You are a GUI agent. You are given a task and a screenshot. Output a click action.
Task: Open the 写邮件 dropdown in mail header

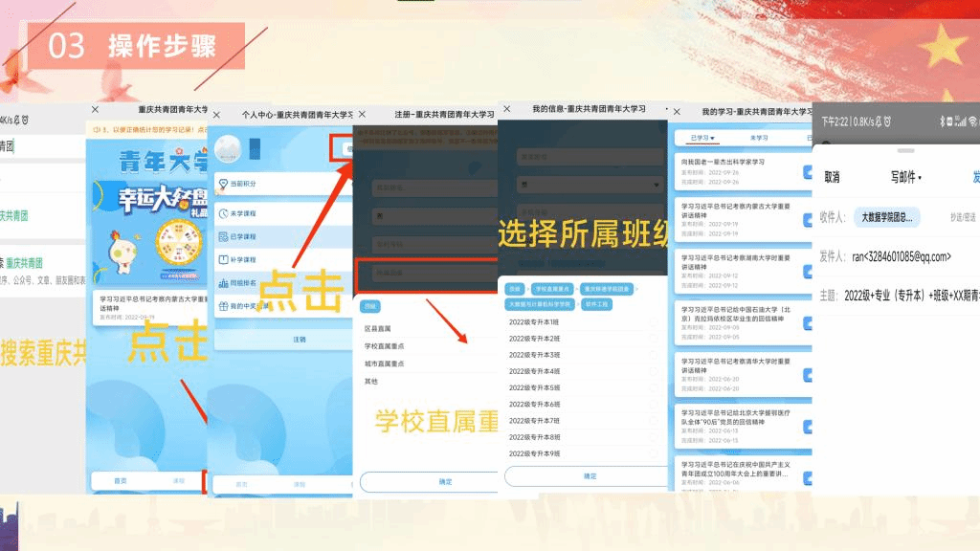pyautogui.click(x=905, y=177)
